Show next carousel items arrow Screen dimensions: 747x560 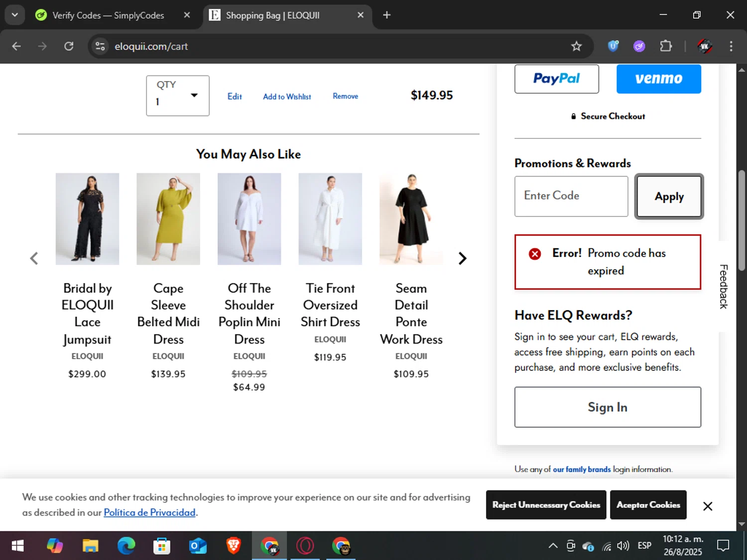point(462,258)
